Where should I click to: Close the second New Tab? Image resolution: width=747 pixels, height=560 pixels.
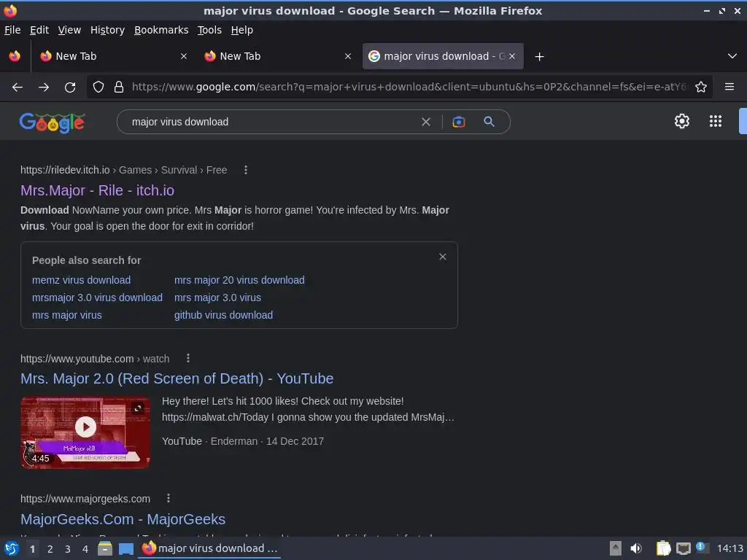[348, 56]
